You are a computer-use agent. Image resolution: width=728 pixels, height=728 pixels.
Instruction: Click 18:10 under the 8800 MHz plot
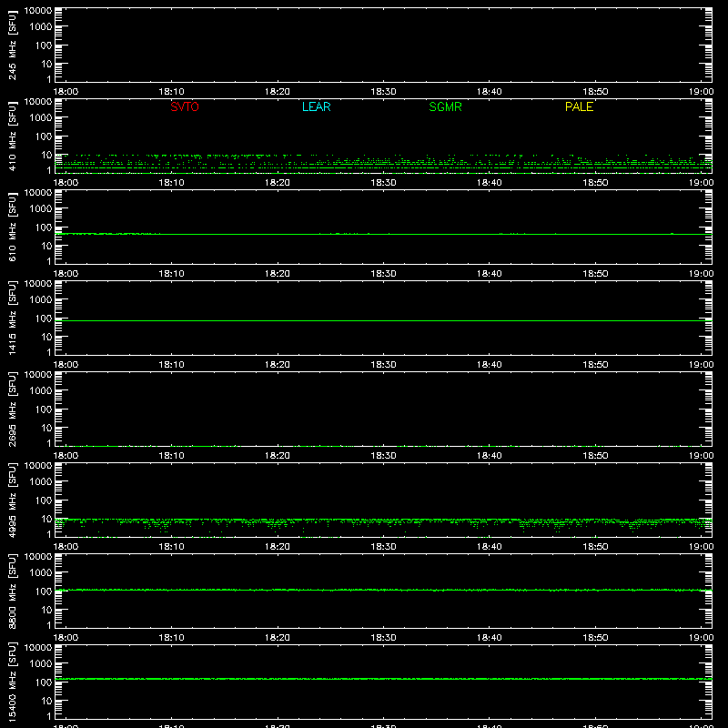coord(171,638)
